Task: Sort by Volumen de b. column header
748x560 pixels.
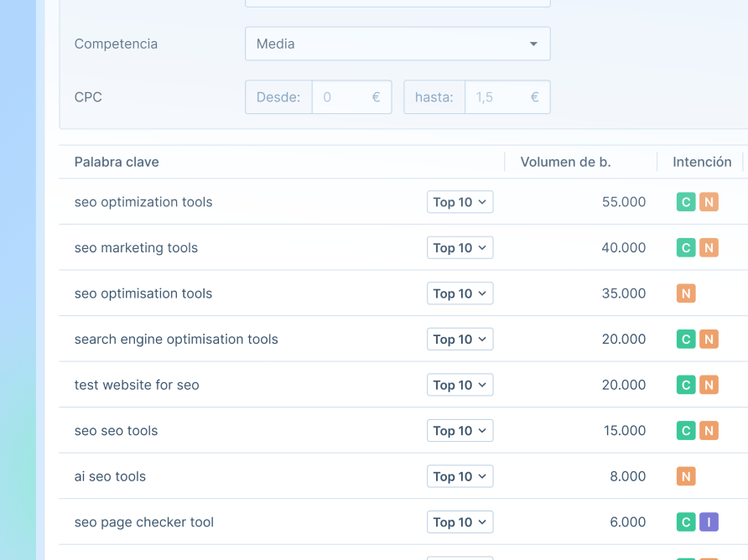Action: [x=565, y=162]
